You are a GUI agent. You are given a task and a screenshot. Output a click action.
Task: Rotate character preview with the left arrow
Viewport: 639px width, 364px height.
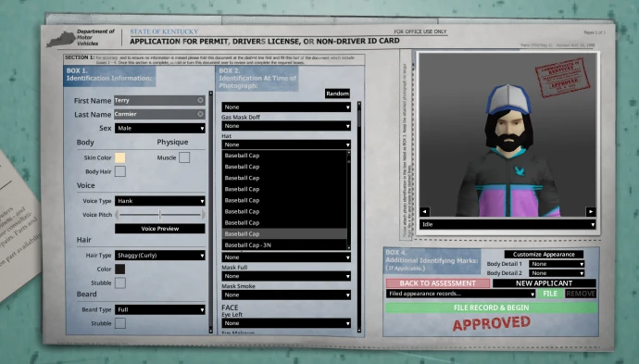pos(425,211)
